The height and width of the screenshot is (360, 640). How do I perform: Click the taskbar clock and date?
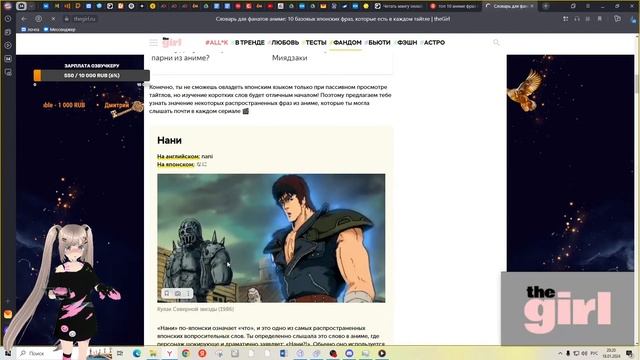click(611, 353)
